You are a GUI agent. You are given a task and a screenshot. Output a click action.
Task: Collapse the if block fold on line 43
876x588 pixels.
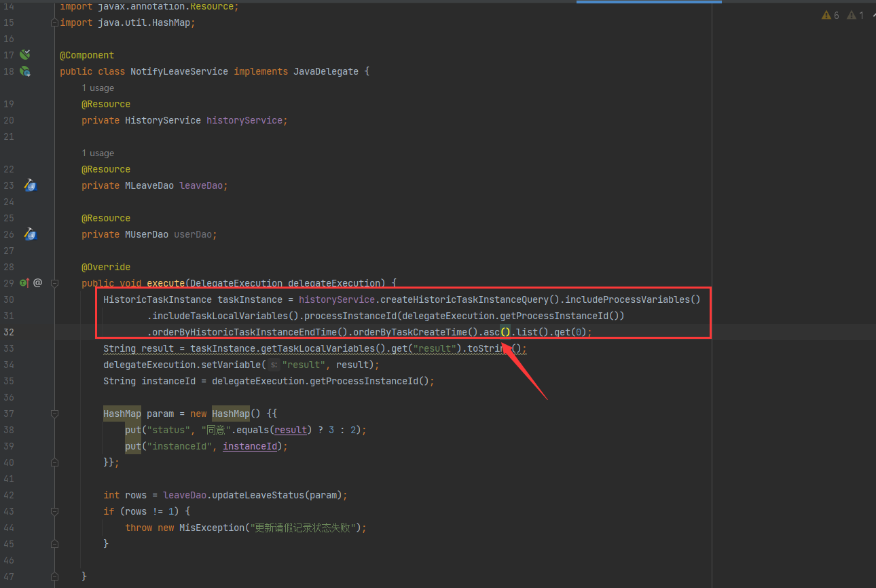point(54,511)
